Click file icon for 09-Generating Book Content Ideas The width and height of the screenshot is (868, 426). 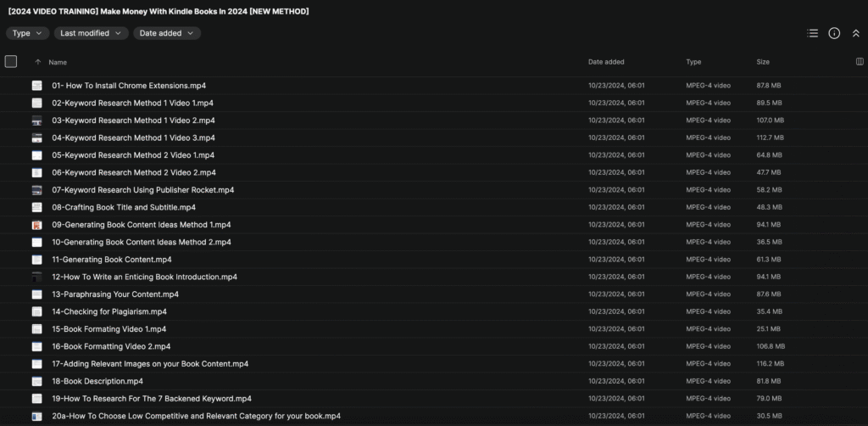[x=37, y=225]
